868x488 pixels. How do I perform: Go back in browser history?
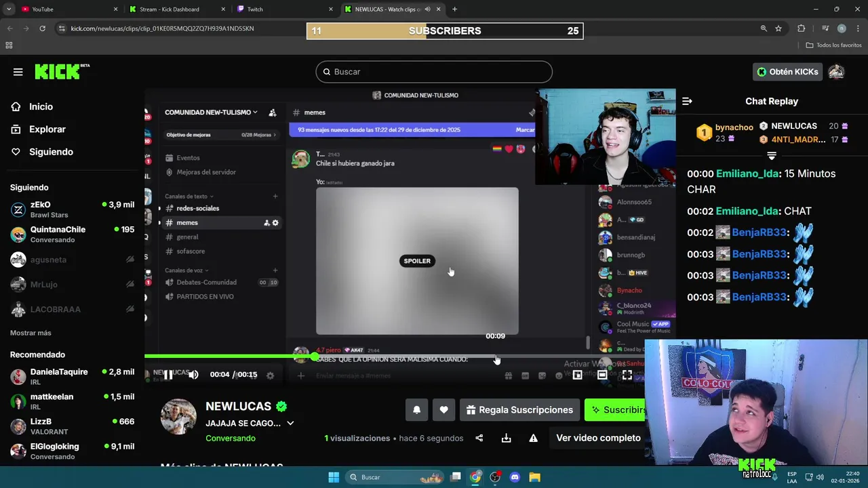coord(9,28)
